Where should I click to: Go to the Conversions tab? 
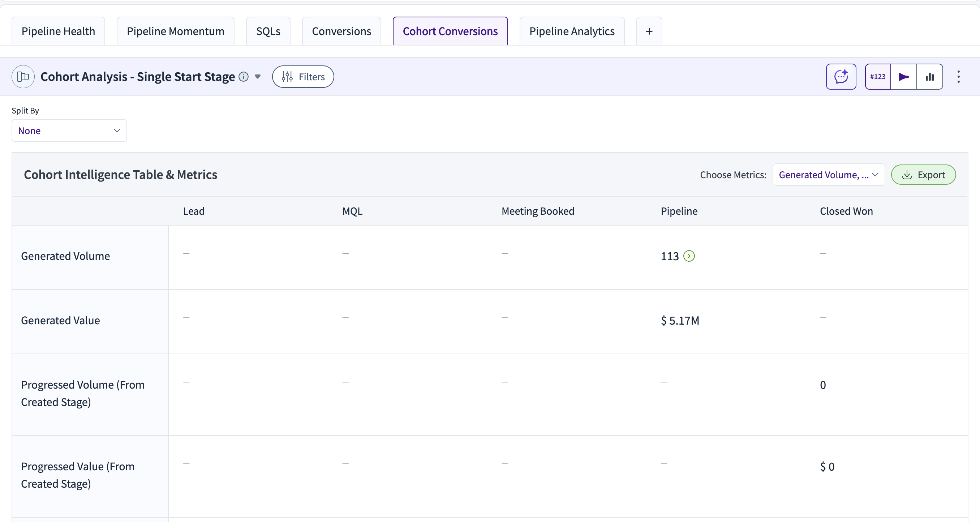click(x=341, y=31)
